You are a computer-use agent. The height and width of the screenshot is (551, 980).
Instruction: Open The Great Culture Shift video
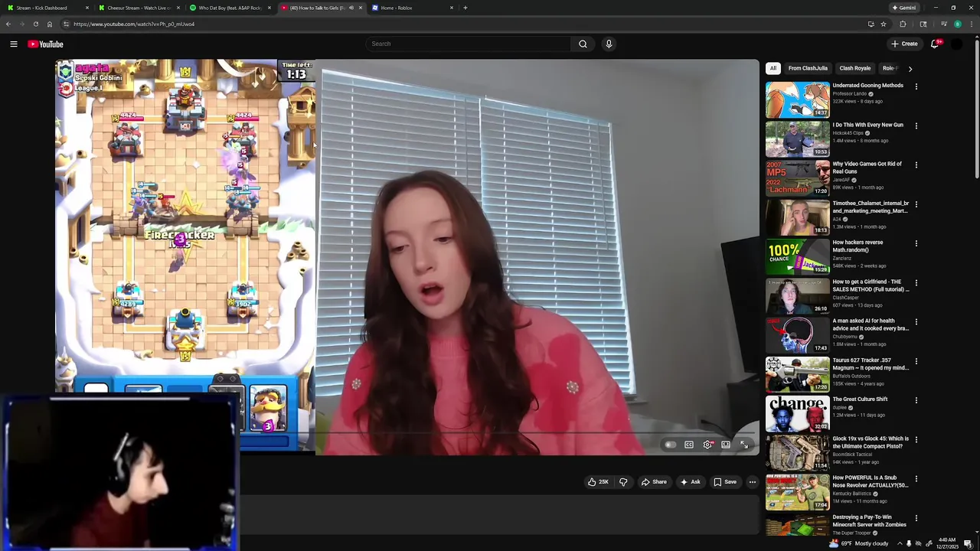pos(797,413)
